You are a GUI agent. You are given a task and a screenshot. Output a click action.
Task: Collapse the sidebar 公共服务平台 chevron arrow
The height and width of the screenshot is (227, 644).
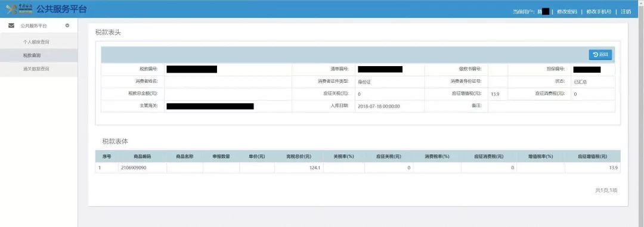(67, 26)
